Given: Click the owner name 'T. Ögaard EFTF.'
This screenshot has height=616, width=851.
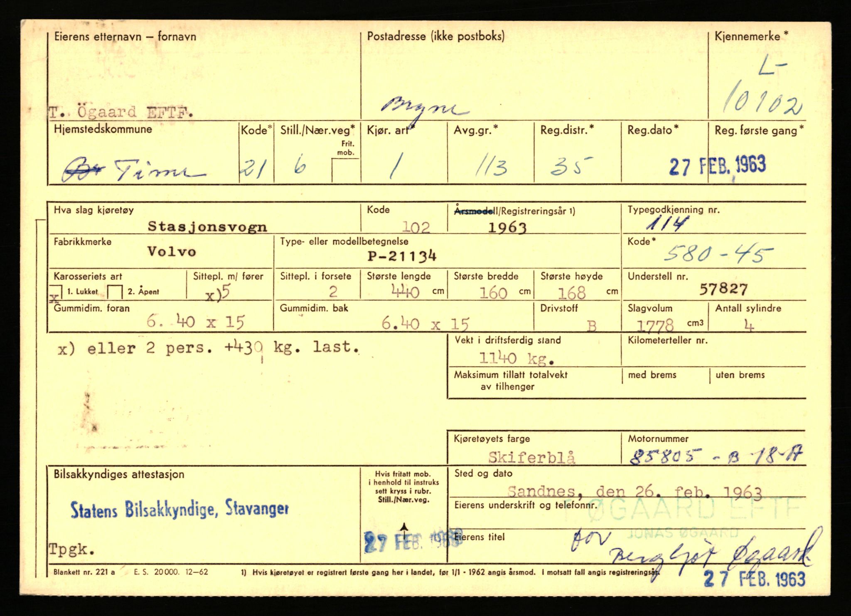Looking at the screenshot, I should (x=121, y=112).
